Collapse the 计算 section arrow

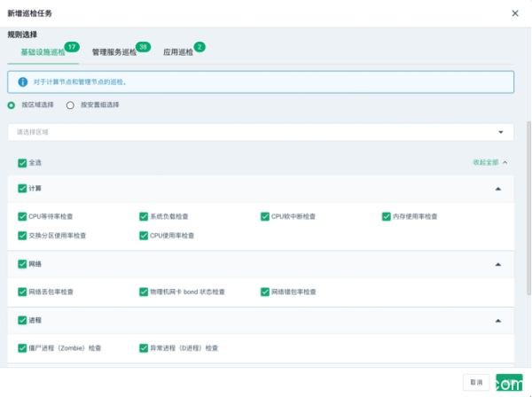pyautogui.click(x=497, y=189)
